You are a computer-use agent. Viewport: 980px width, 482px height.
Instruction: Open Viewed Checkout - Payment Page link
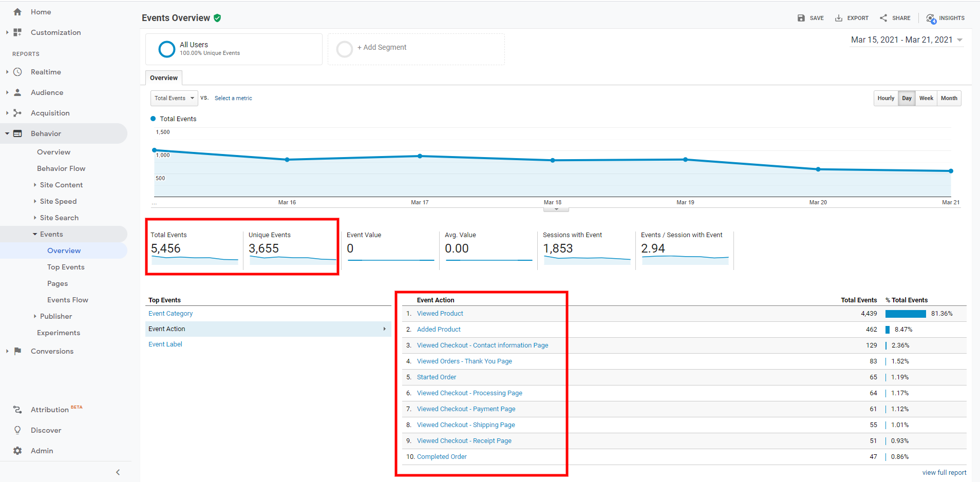click(466, 409)
